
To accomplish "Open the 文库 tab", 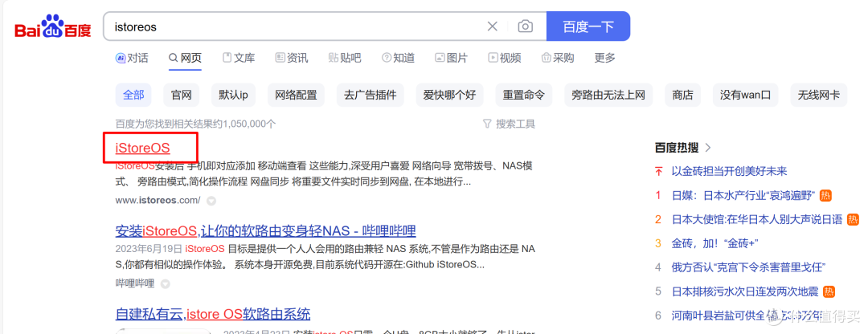I will click(239, 58).
